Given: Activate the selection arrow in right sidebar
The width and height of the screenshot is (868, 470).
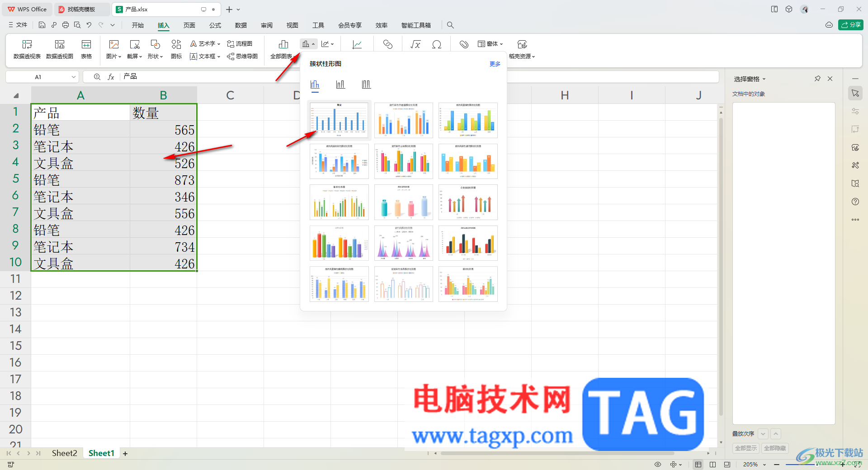Looking at the screenshot, I should (x=855, y=93).
